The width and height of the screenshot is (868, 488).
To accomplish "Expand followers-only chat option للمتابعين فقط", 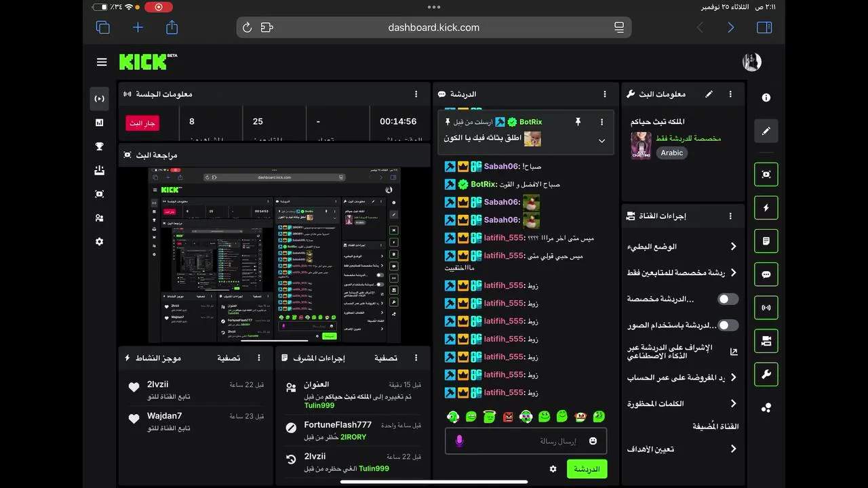I will point(733,272).
